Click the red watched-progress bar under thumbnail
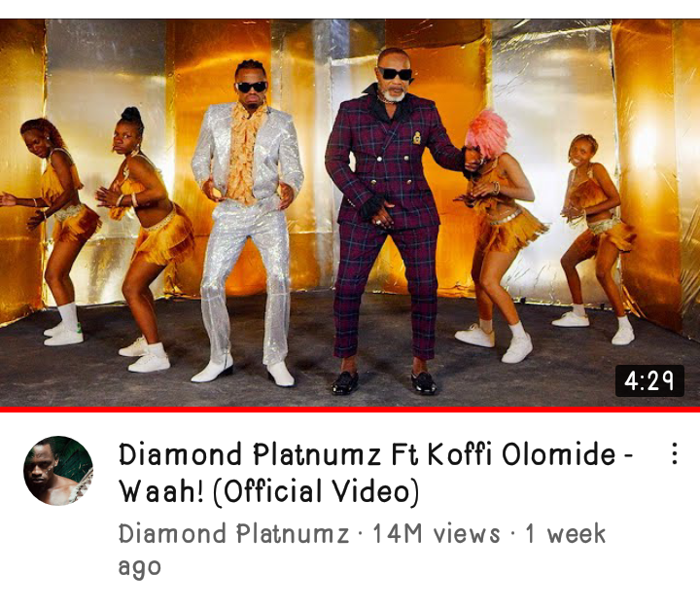This screenshot has height=610, width=700. click(x=350, y=409)
